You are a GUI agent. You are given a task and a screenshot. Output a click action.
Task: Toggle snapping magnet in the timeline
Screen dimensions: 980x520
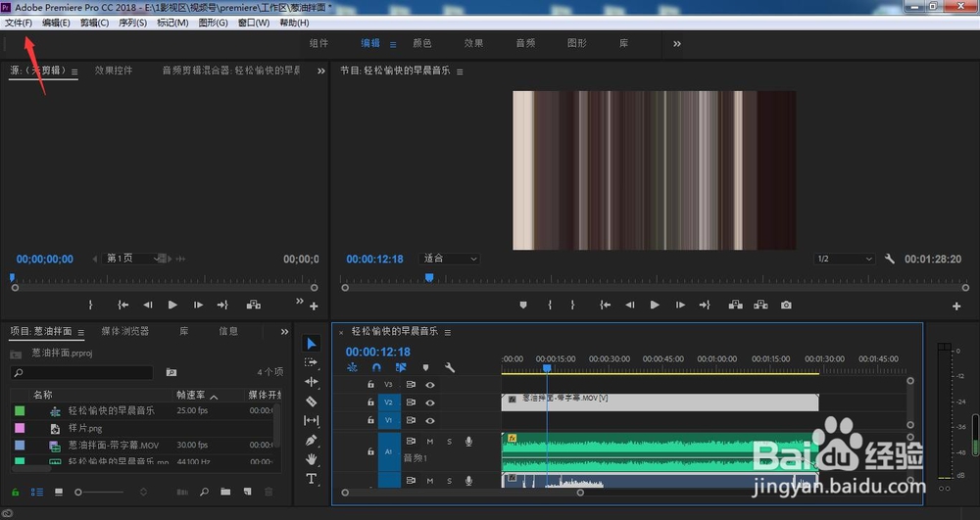point(376,368)
